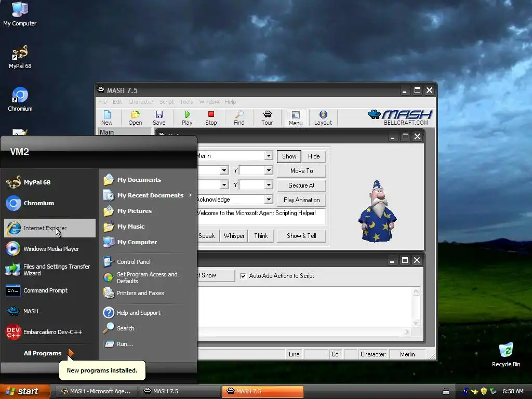Open the Script menu in MASH

167,102
